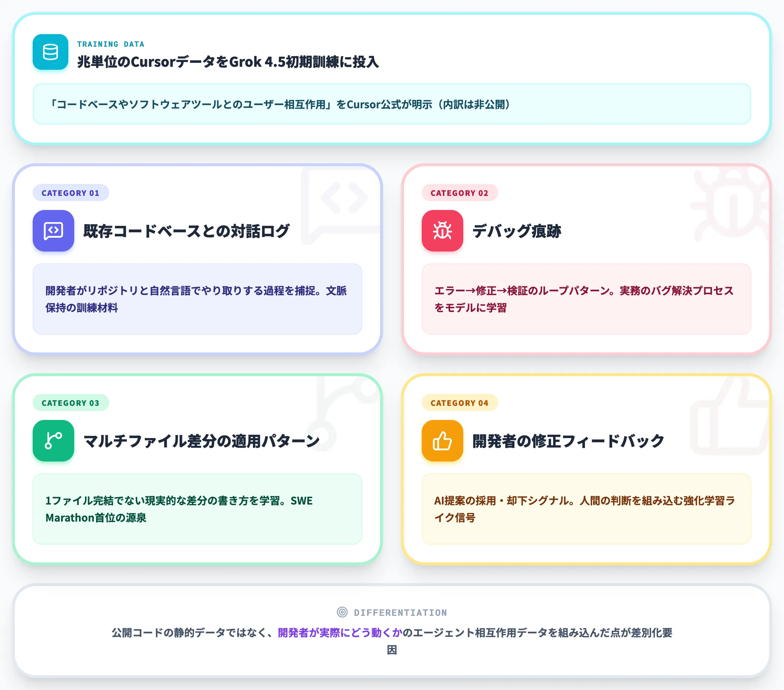Image resolution: width=784 pixels, height=690 pixels.
Task: Select the CATEGORY 03 badge
Action: click(x=71, y=403)
